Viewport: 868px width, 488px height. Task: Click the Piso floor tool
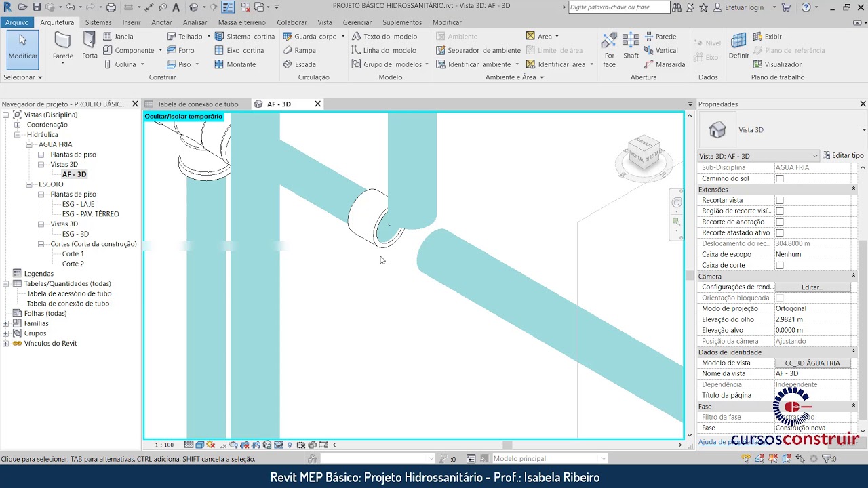[x=179, y=64]
